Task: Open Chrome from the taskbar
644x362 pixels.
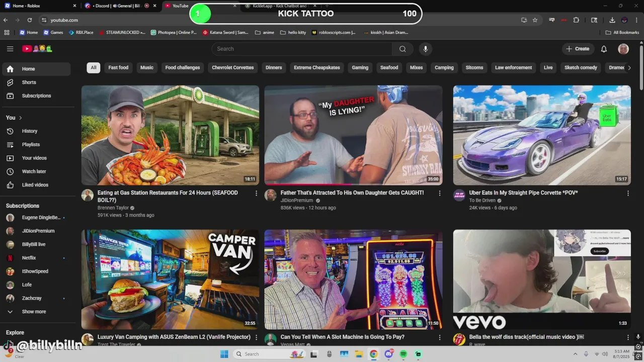Action: [374, 354]
